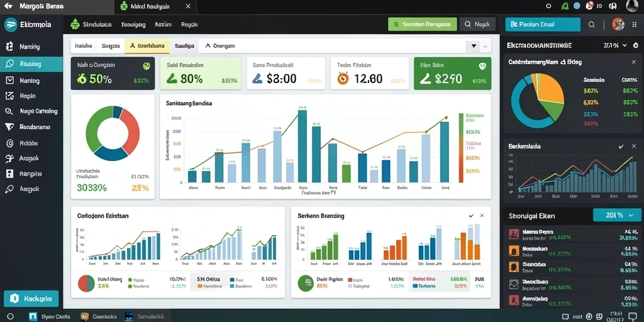Click the green leaf logo next to Sindulaca
This screenshot has height=322, width=644.
click(75, 25)
